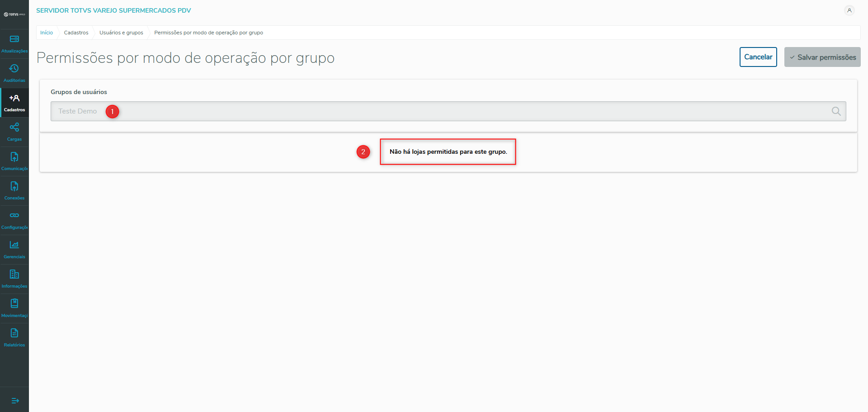Open the Relatórios document icon
This screenshot has height=412, width=868.
14,333
